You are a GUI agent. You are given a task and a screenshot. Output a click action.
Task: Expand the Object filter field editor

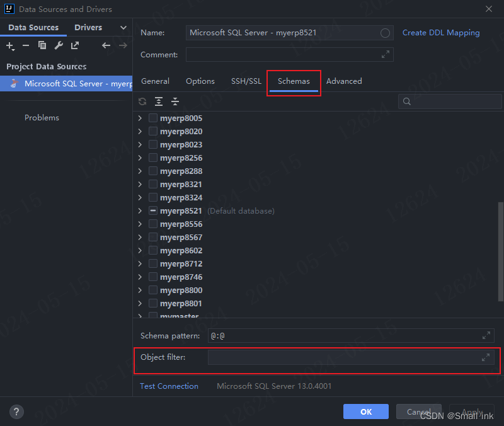point(486,357)
